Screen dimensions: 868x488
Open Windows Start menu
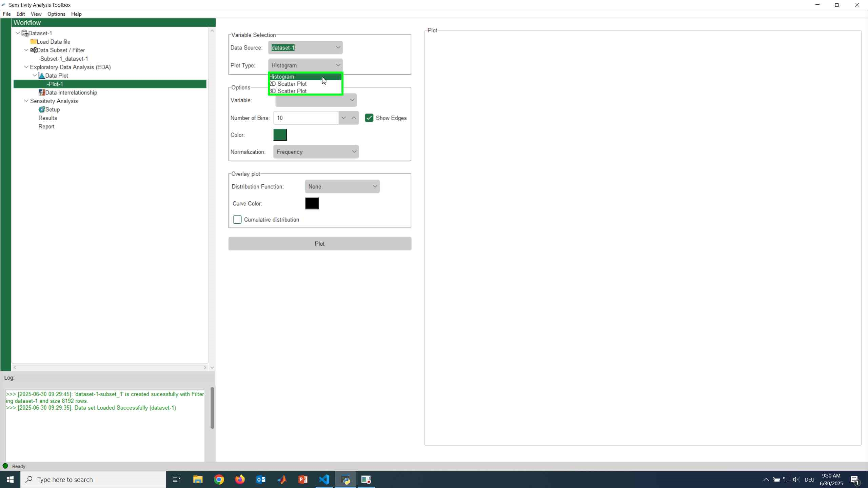(x=10, y=480)
